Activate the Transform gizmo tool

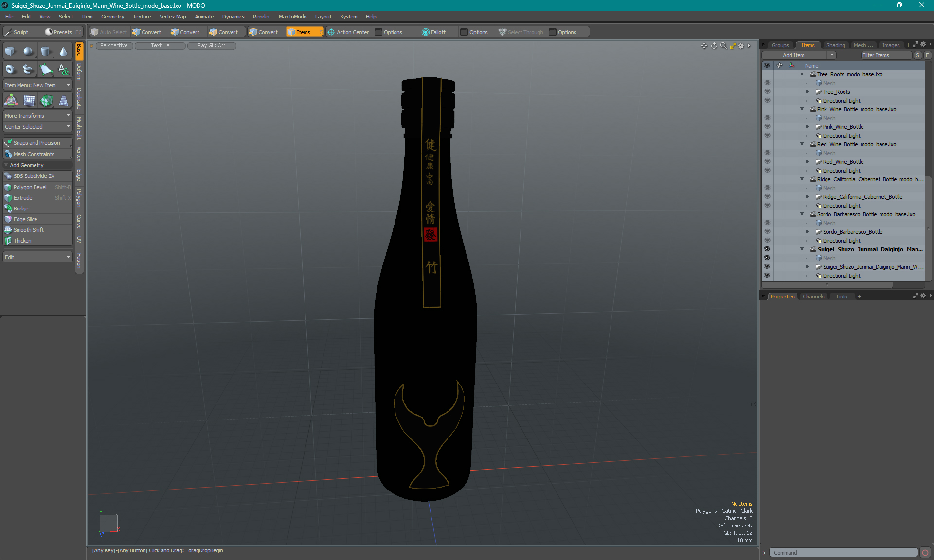(x=11, y=101)
